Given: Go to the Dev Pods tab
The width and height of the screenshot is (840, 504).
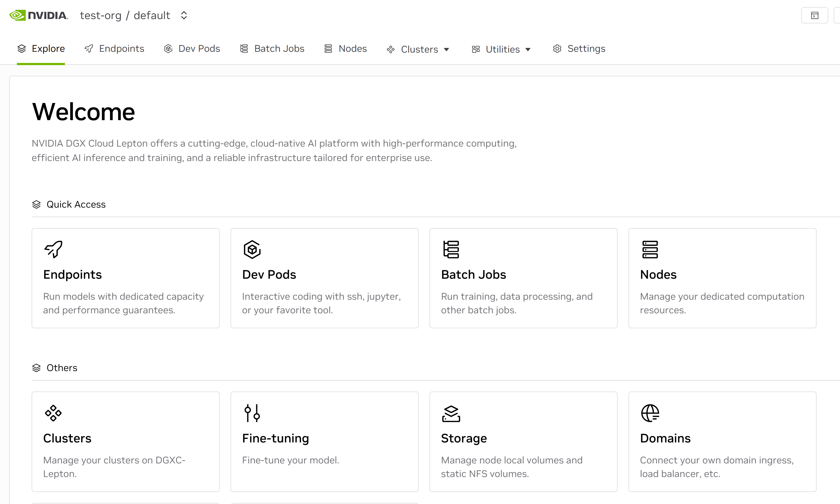Looking at the screenshot, I should [x=192, y=48].
